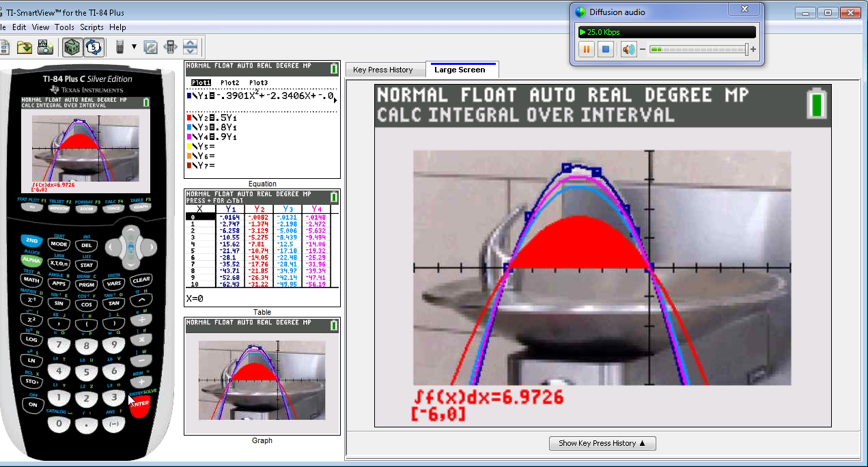
Task: Click the gray refresh panel toolbar icon
Action: [x=151, y=47]
